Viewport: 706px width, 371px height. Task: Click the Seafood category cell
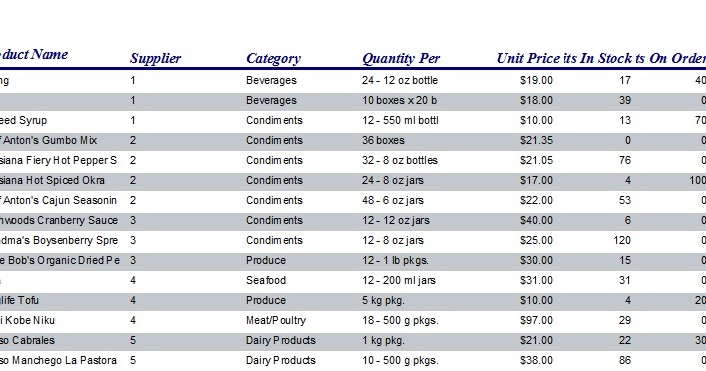coord(266,281)
